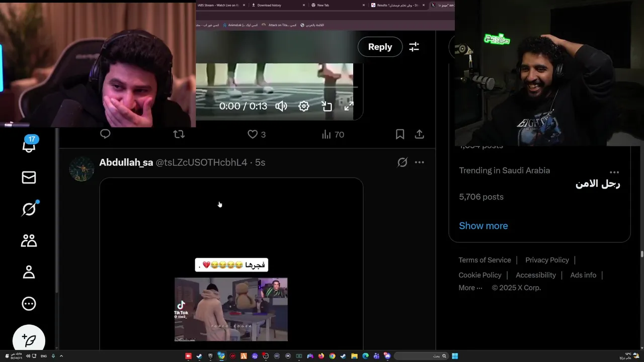
Task: Click Show more under trends
Action: (x=483, y=226)
